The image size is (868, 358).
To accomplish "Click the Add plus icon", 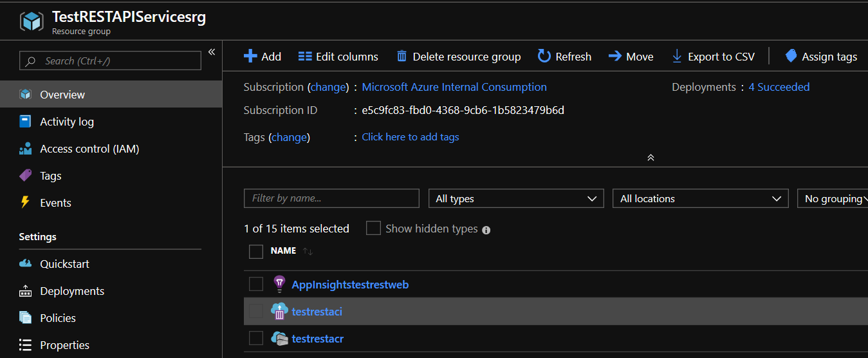I will click(x=250, y=57).
